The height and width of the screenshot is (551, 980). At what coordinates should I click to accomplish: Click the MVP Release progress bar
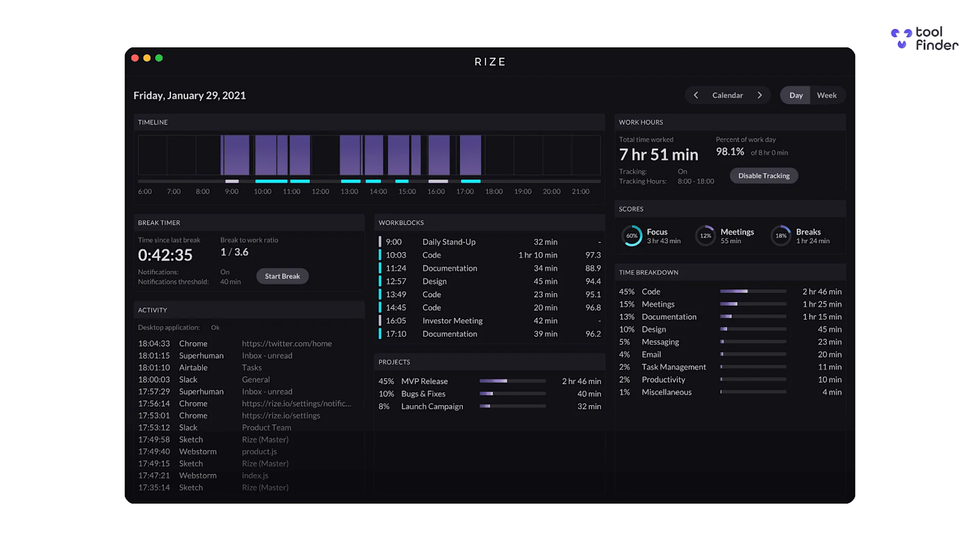coord(512,381)
